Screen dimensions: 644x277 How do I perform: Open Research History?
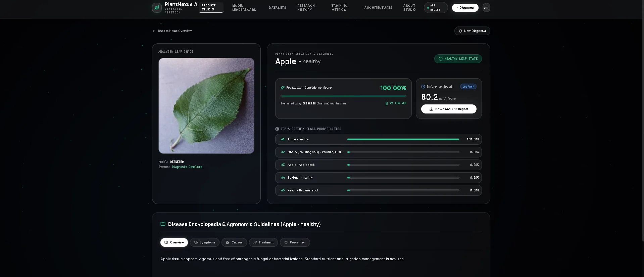click(306, 8)
